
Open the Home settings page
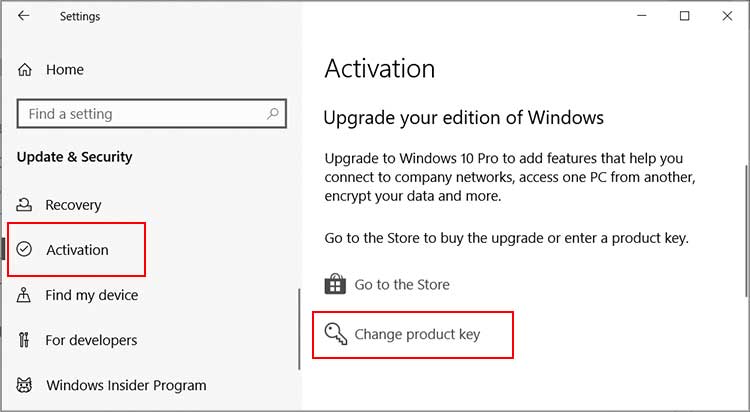point(65,70)
